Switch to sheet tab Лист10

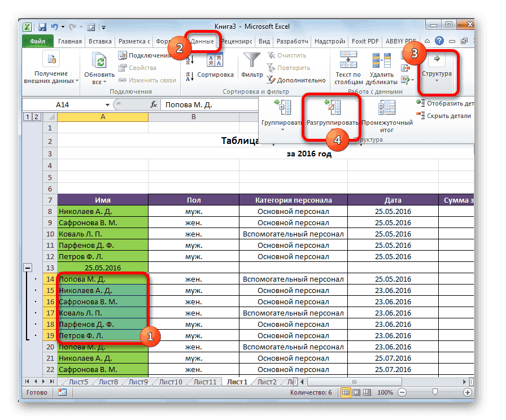coord(171,382)
